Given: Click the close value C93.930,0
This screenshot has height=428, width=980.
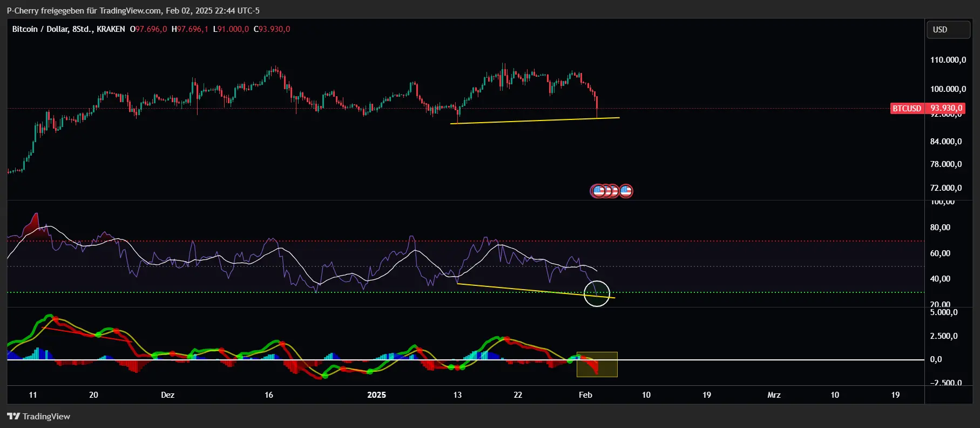Looking at the screenshot, I should pyautogui.click(x=272, y=29).
